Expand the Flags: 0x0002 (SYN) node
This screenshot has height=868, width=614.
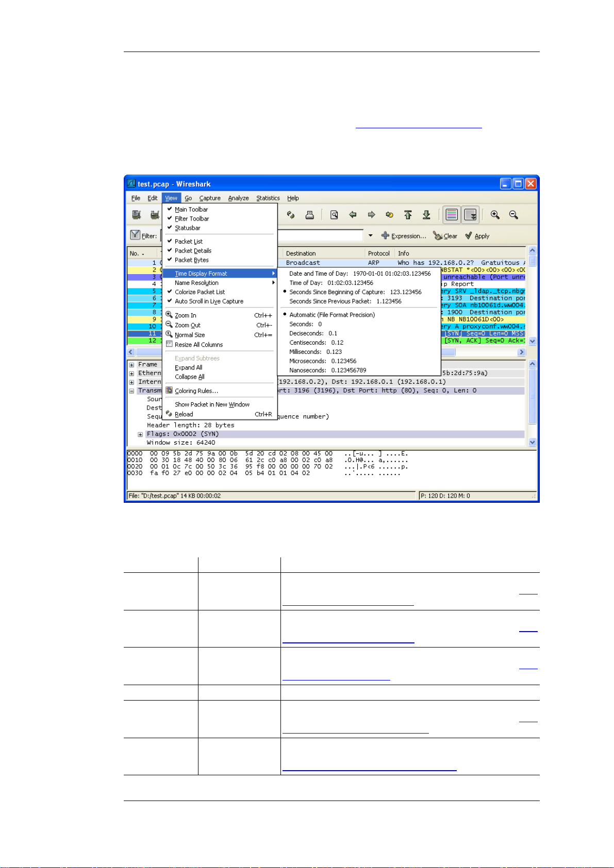tap(140, 434)
